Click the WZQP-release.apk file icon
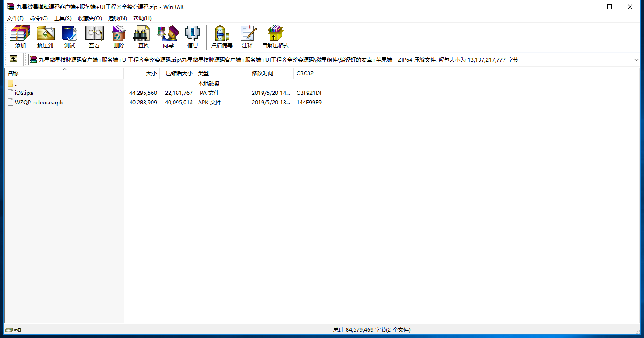The height and width of the screenshot is (338, 644). tap(11, 103)
